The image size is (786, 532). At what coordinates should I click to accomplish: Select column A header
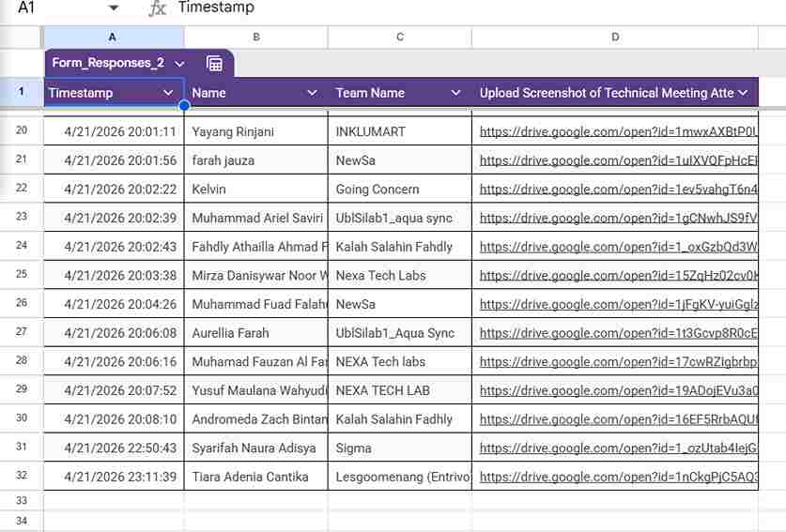[114, 38]
